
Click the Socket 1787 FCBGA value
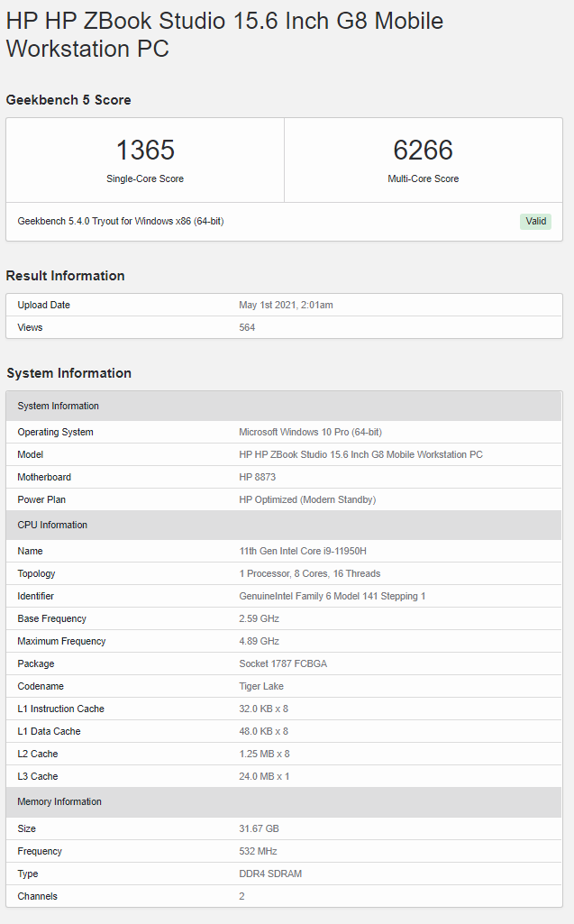coord(283,663)
